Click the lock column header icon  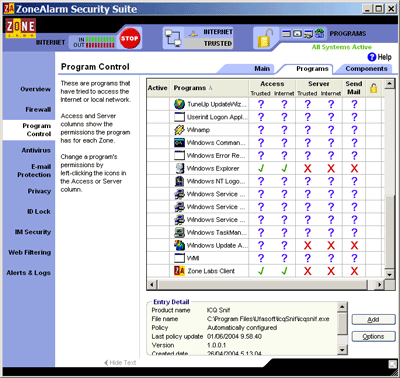(x=373, y=88)
